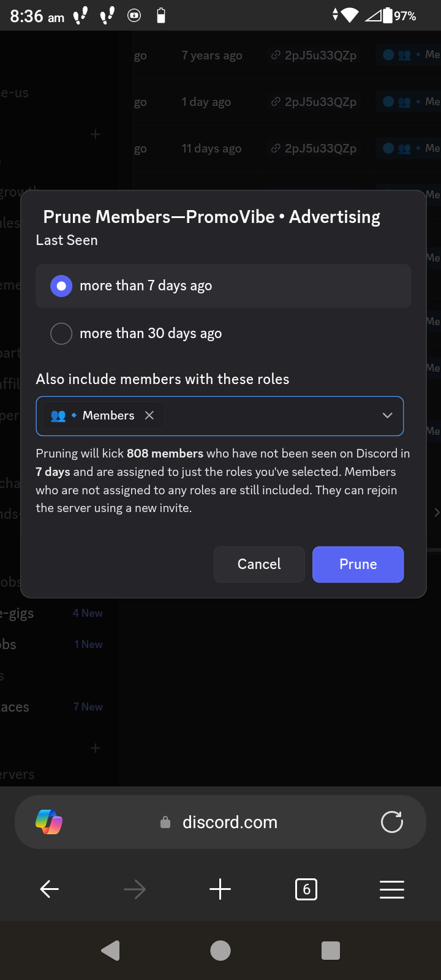The image size is (441, 980).
Task: Confirm pruning with the Prune button
Action: (x=358, y=564)
